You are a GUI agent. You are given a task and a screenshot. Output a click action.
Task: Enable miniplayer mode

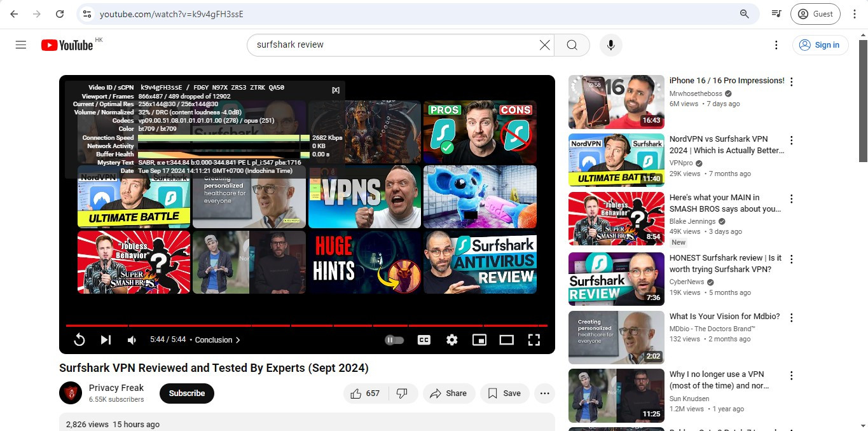[479, 340]
